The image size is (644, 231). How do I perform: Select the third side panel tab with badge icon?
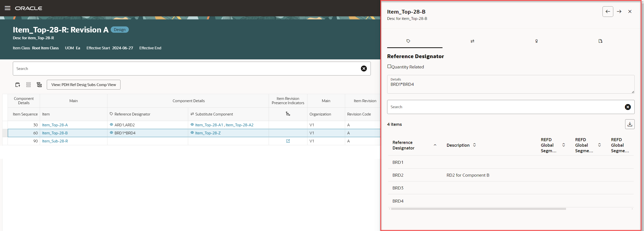[536, 41]
